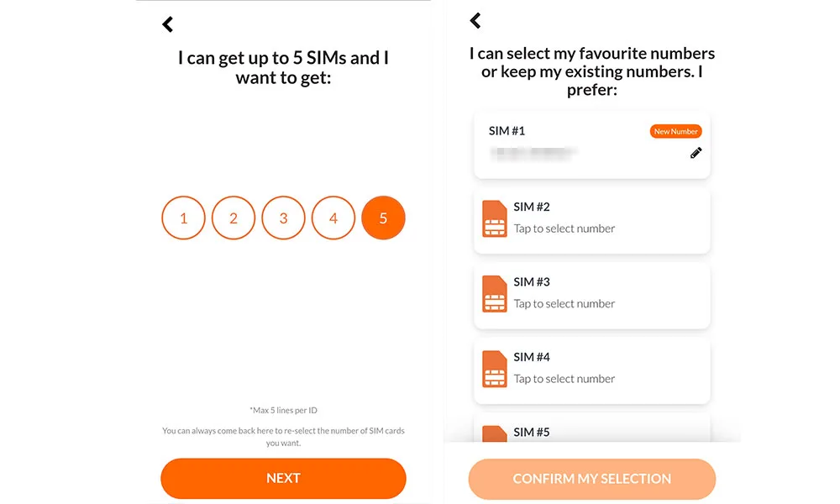
Task: Select 1 SIM option
Action: point(183,218)
